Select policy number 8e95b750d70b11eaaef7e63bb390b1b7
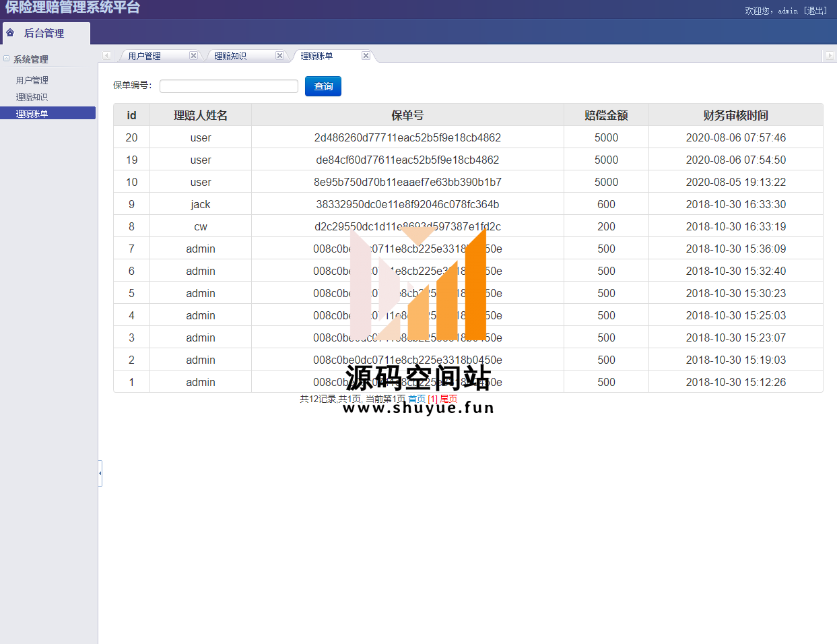 tap(407, 182)
